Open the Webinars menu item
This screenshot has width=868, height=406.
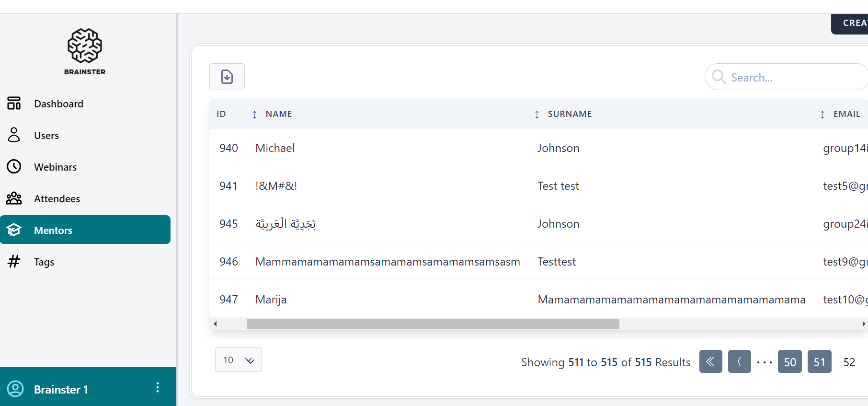[x=55, y=167]
